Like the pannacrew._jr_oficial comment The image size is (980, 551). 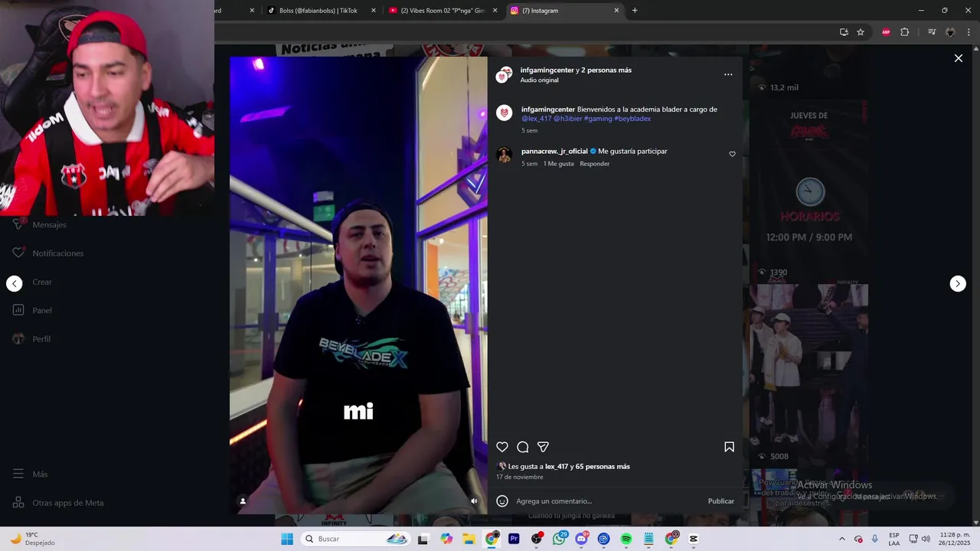(x=732, y=154)
